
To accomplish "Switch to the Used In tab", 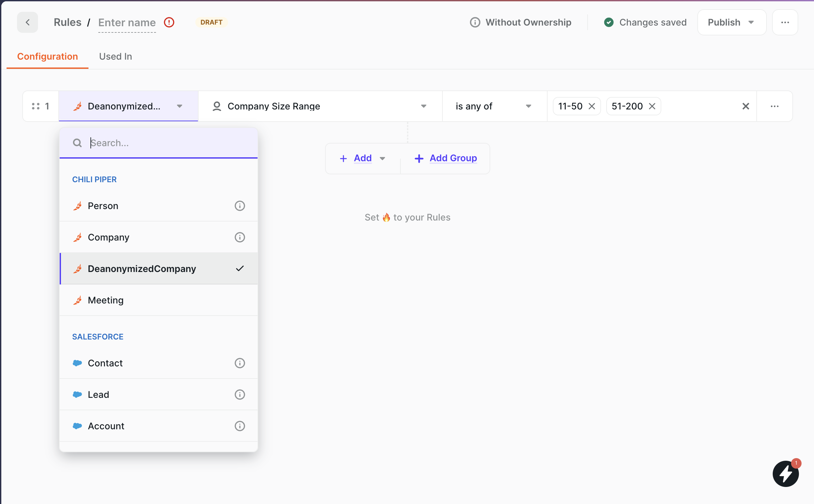I will (x=115, y=56).
